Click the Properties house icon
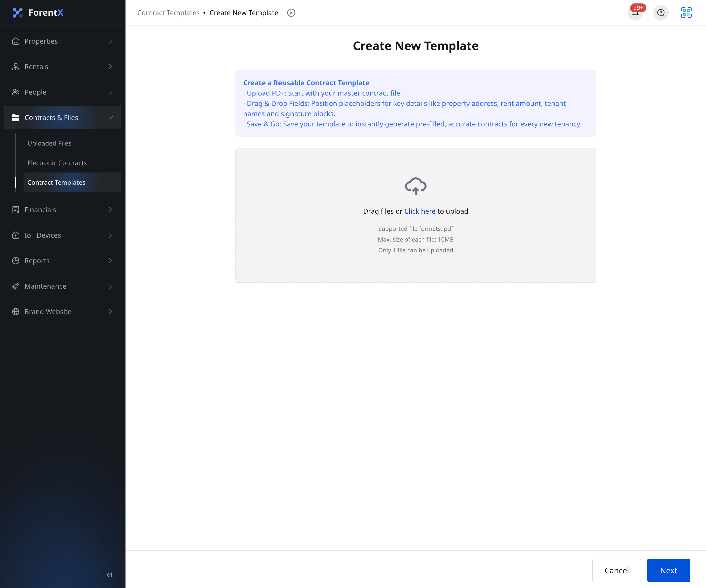 click(x=15, y=41)
